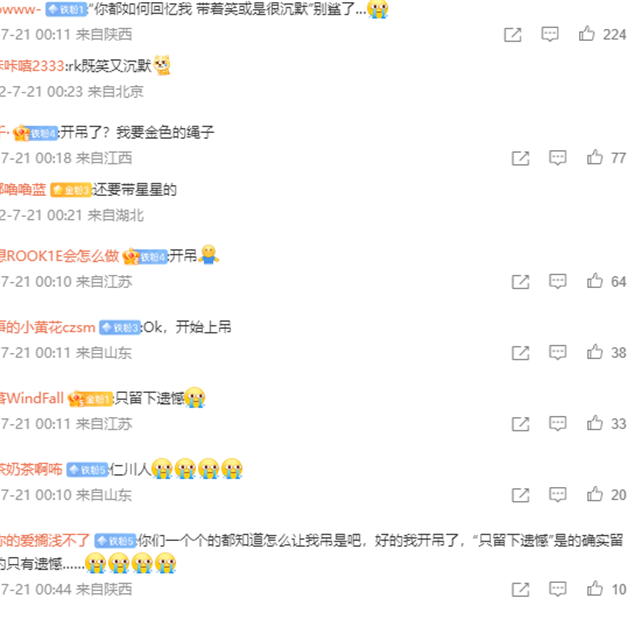Share the comment with 10 likes

520,590
